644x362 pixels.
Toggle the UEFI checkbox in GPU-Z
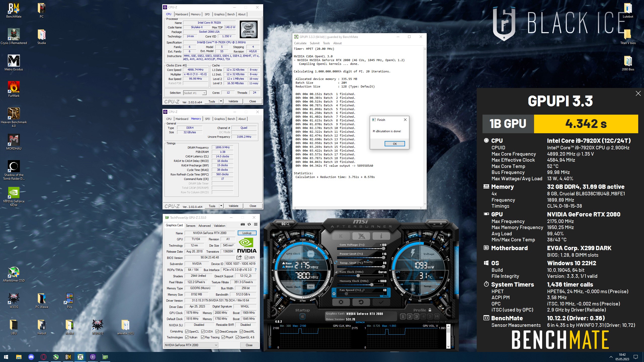point(246,257)
